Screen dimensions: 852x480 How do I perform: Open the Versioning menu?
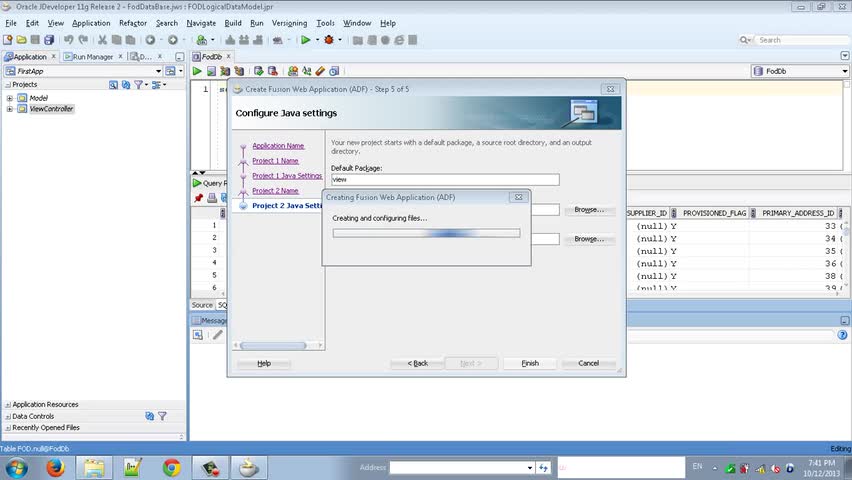[289, 23]
